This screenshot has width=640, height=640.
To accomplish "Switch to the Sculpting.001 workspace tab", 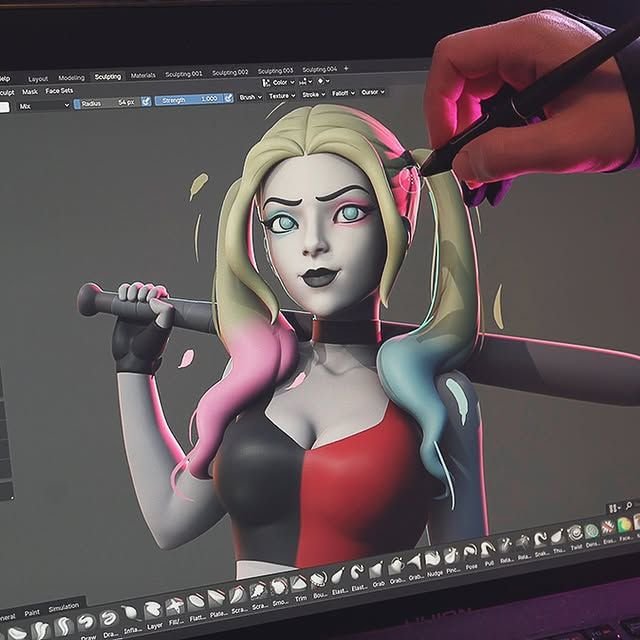I will coord(183,74).
